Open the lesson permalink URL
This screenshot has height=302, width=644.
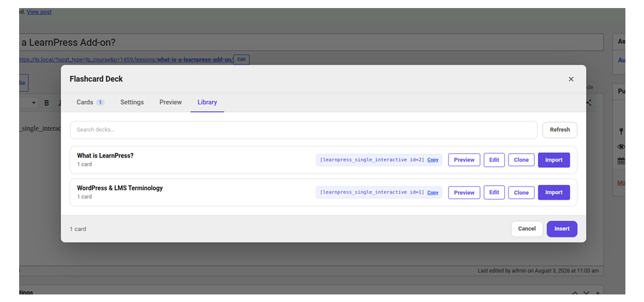click(x=126, y=59)
